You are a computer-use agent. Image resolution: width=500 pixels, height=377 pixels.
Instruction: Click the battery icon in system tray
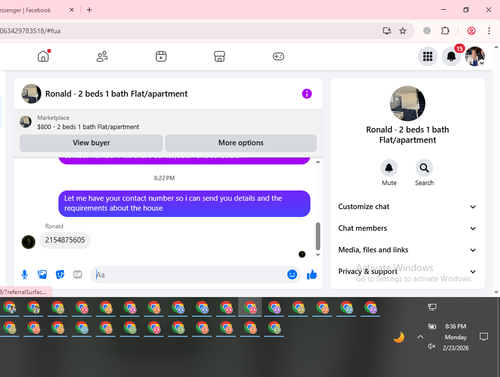pyautogui.click(x=432, y=326)
